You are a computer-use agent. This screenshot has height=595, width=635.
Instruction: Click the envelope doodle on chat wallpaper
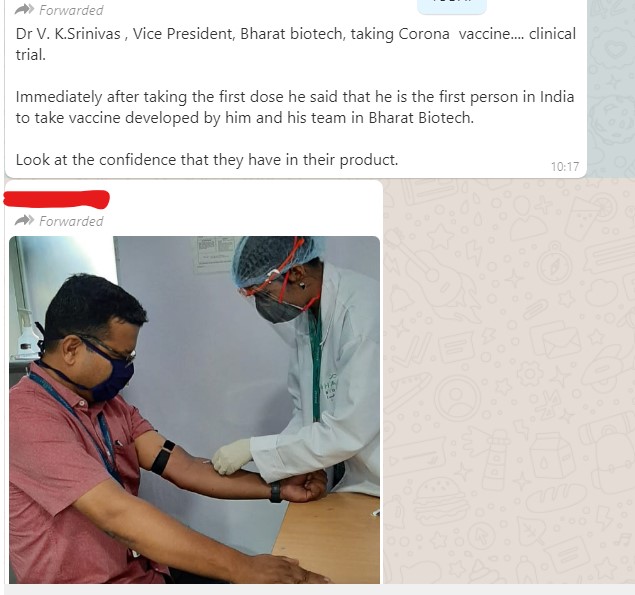(554, 340)
